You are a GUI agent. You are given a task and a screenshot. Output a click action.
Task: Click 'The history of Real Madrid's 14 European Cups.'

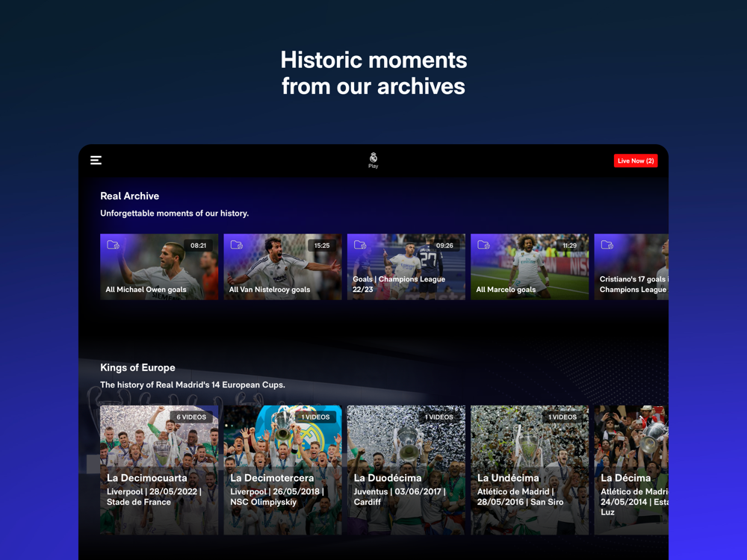[193, 385]
